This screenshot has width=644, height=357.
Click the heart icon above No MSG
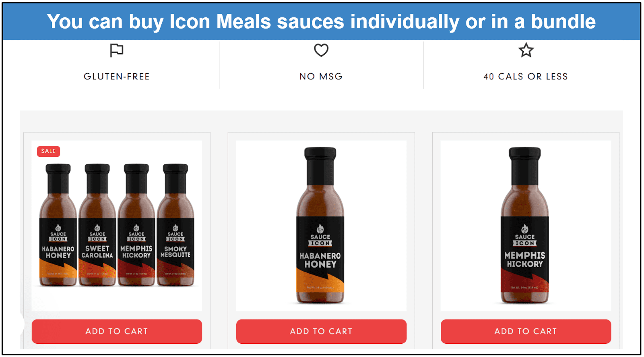pos(321,50)
